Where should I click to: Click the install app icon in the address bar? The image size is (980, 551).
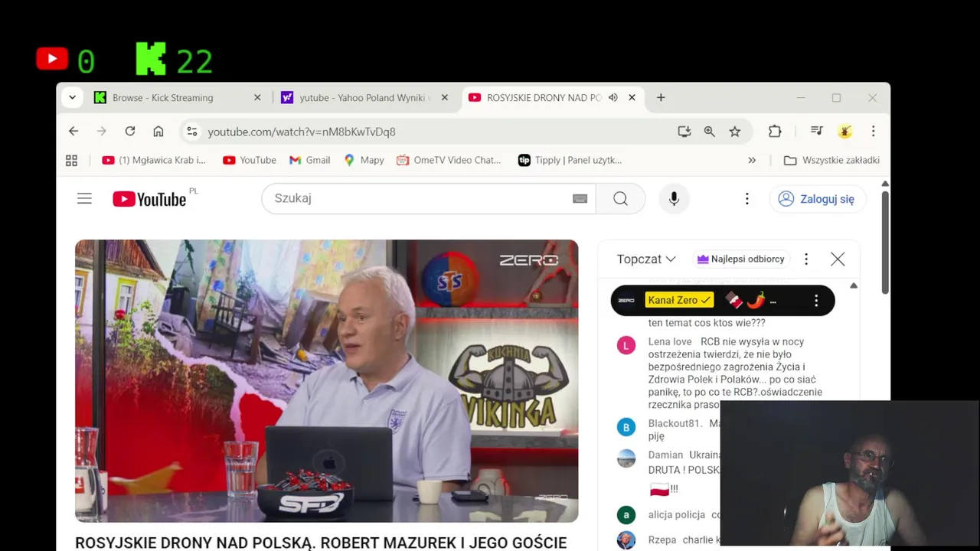pyautogui.click(x=684, y=132)
